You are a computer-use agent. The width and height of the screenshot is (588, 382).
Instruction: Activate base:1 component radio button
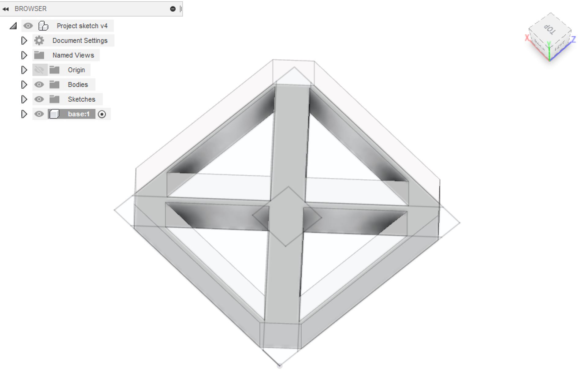(102, 114)
